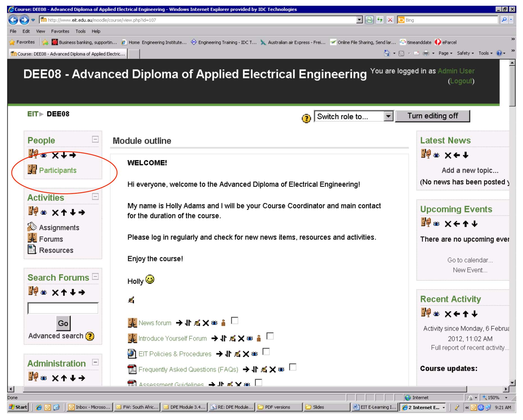
Task: Click Start button on taskbar
Action: coord(18,407)
